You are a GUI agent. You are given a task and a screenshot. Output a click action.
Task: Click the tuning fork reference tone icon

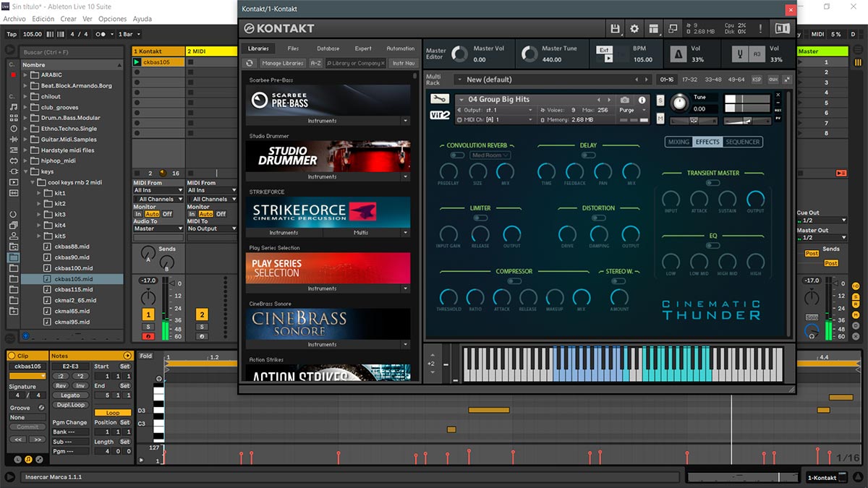pos(739,54)
